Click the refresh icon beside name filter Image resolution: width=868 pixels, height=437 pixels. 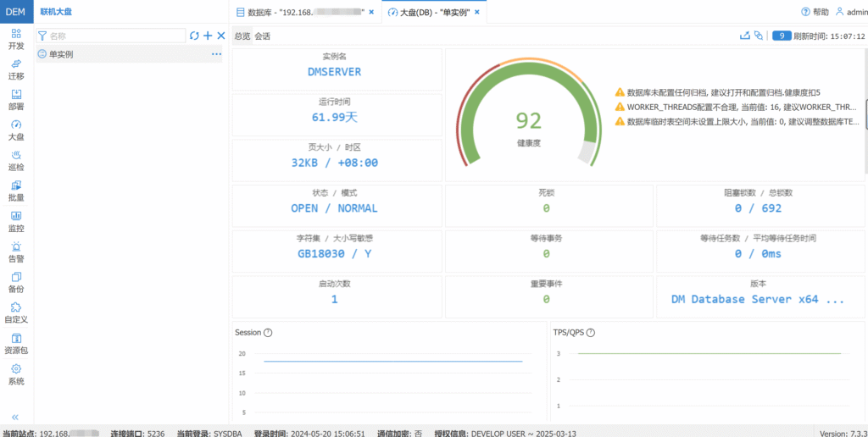[x=194, y=36]
